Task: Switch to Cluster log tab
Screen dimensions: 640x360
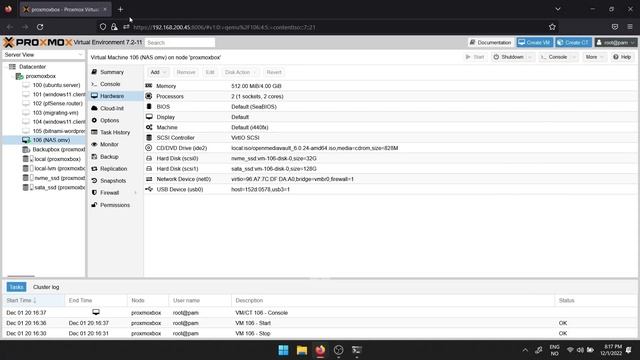Action: pos(46,287)
